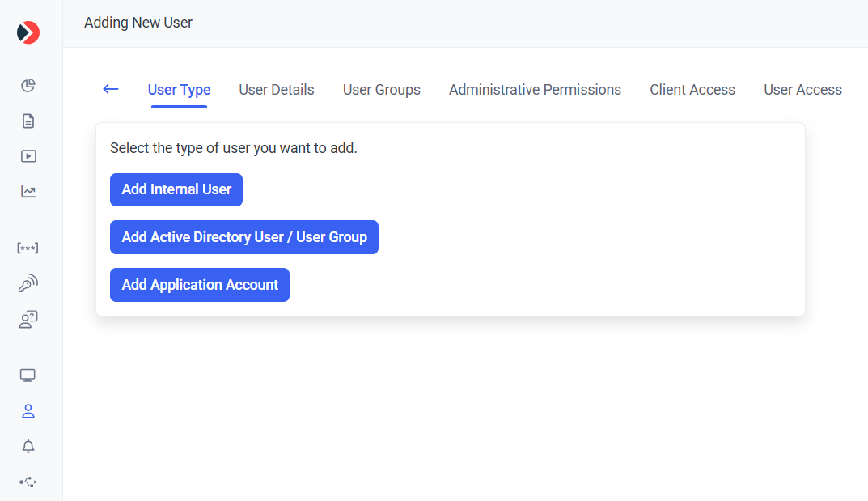The height and width of the screenshot is (501, 868).
Task: Click the Add Internal User button
Action: pos(176,189)
